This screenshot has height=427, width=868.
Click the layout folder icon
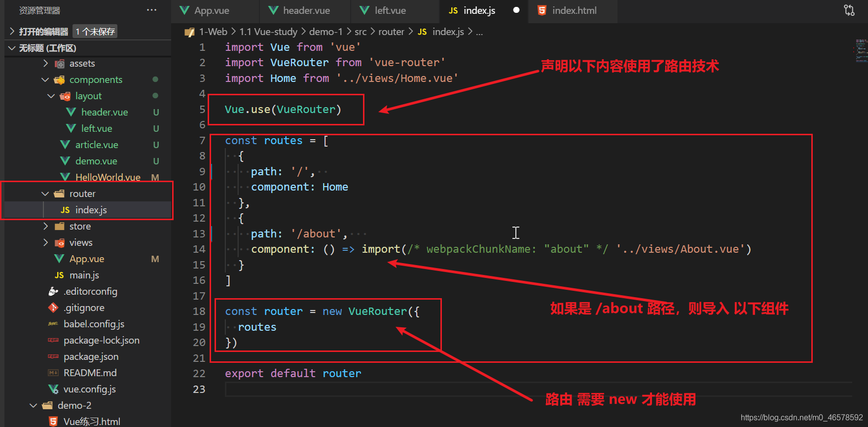pos(65,96)
